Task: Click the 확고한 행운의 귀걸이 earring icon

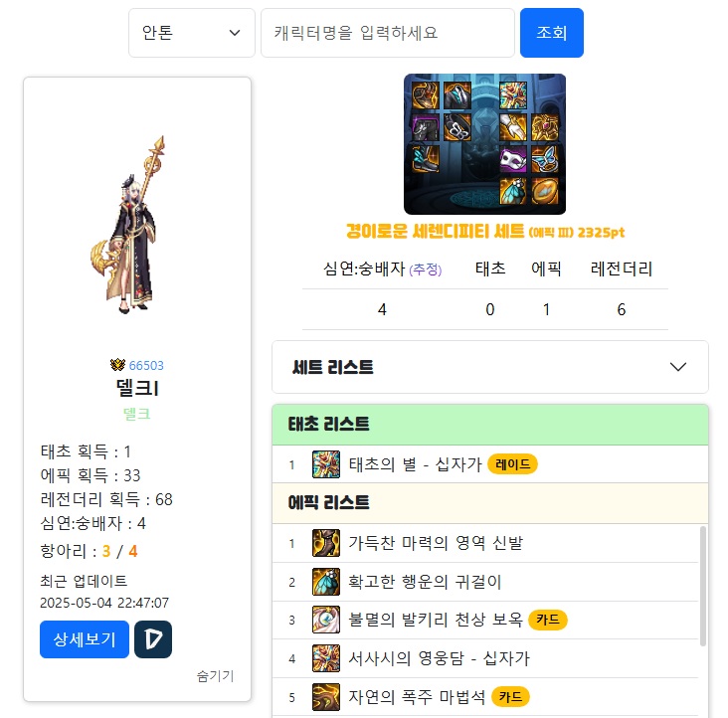Action: pos(326,582)
